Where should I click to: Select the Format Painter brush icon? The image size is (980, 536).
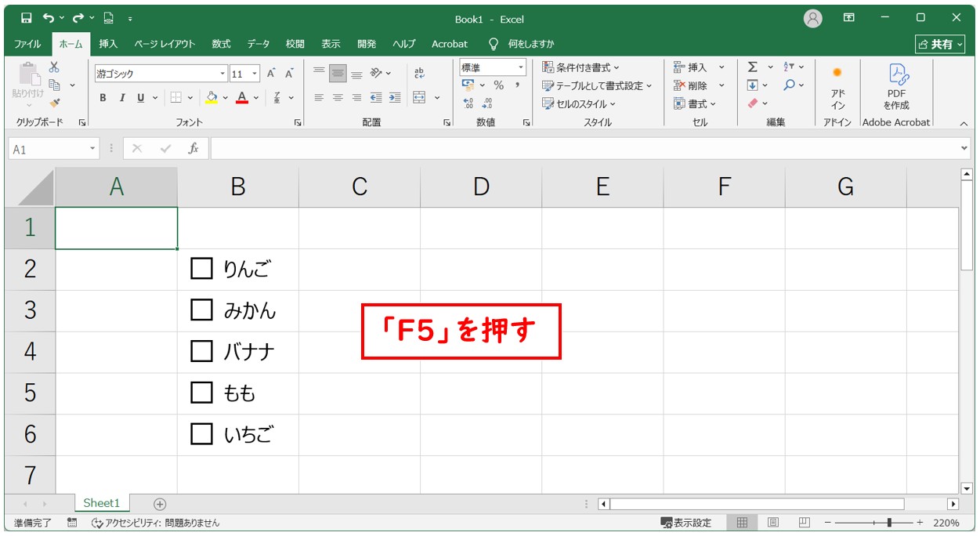coord(54,102)
